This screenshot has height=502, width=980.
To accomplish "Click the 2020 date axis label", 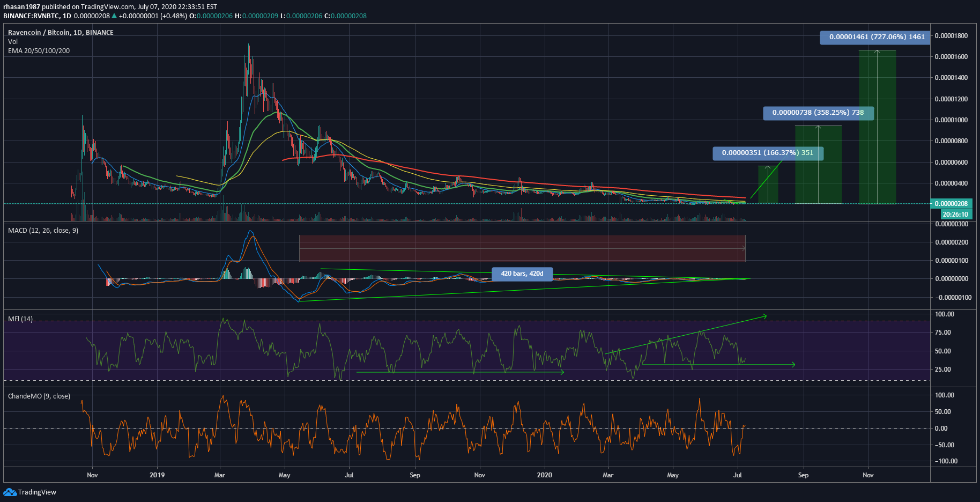I will click(544, 475).
